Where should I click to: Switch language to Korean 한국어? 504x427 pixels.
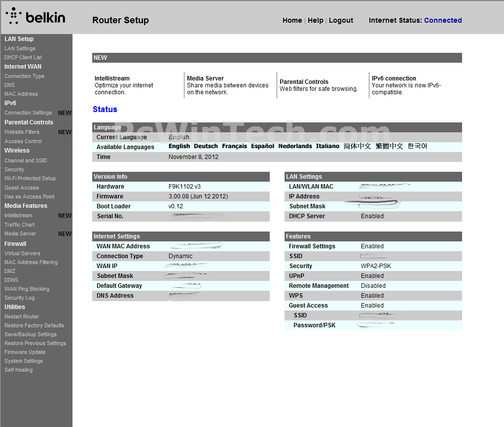417,146
